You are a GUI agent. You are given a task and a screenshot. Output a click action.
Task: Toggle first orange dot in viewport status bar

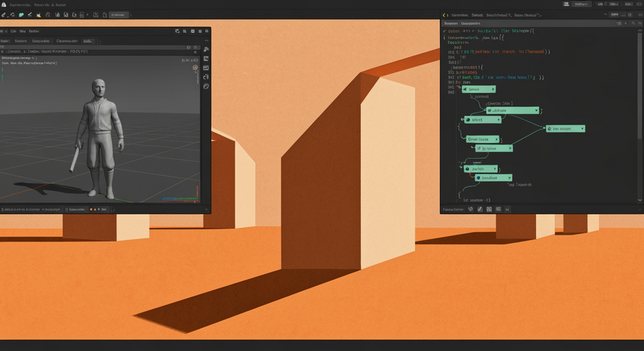tap(91, 209)
